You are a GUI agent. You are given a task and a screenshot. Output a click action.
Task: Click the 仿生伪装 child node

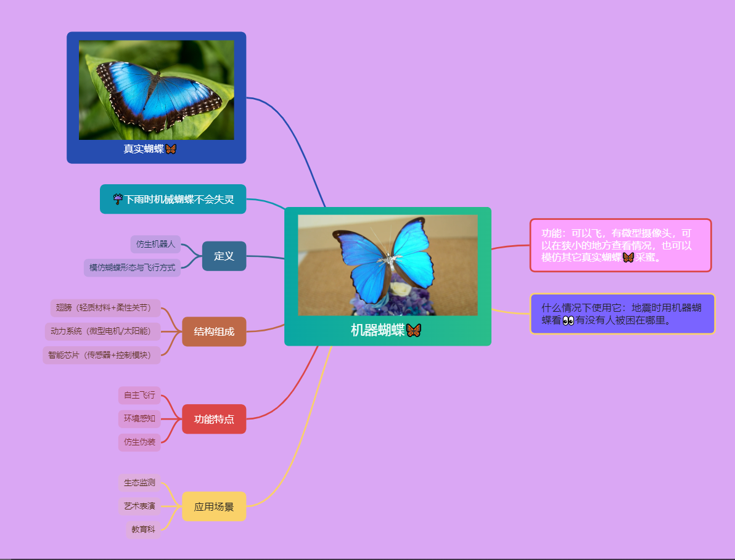(139, 442)
